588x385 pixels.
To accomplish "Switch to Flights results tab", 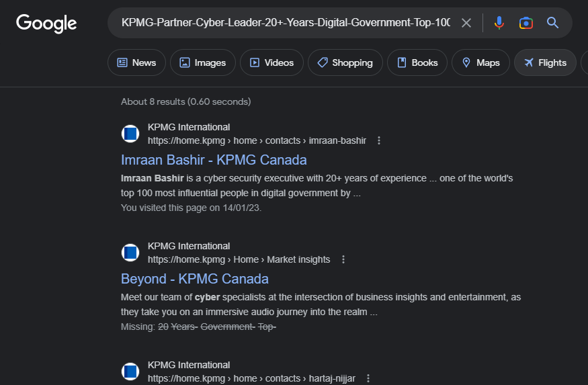I will [545, 62].
